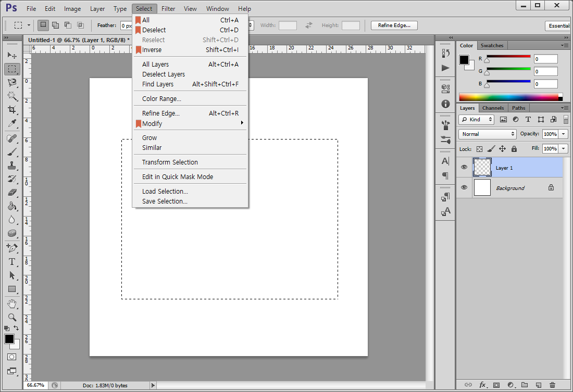Switch to the Swatches tab
Image resolution: width=573 pixels, height=392 pixels.
point(492,46)
